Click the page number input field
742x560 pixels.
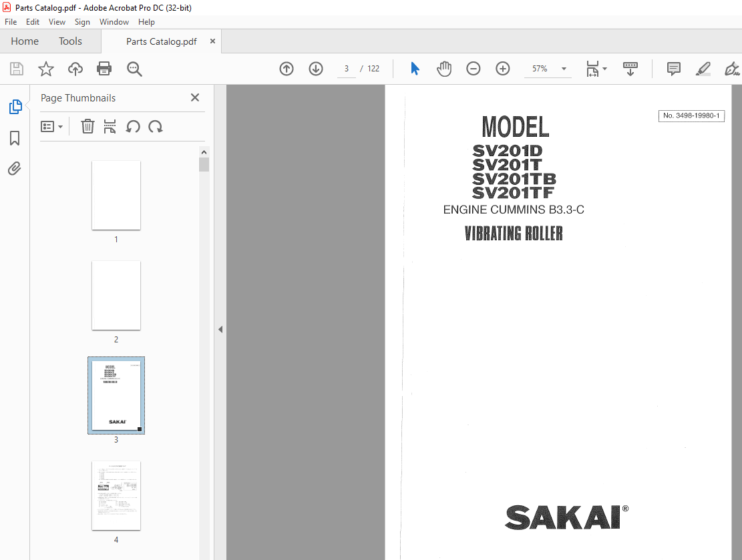(x=347, y=69)
